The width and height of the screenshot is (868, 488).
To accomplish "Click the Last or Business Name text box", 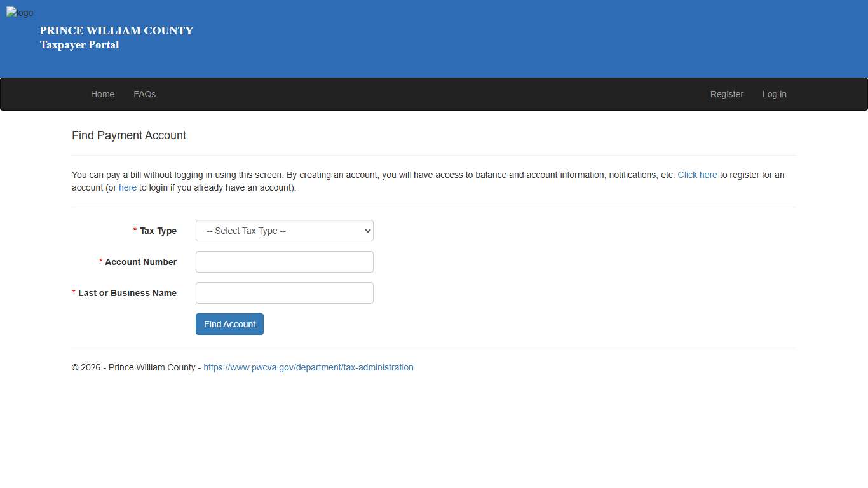I will (x=284, y=293).
